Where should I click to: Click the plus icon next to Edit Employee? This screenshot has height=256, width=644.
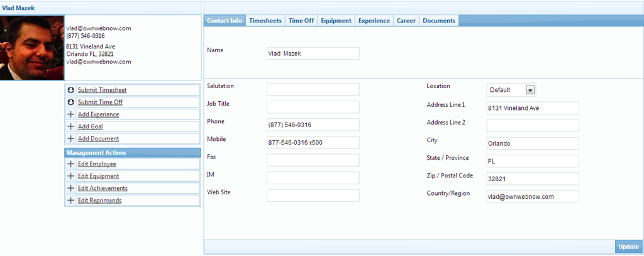pyautogui.click(x=71, y=164)
